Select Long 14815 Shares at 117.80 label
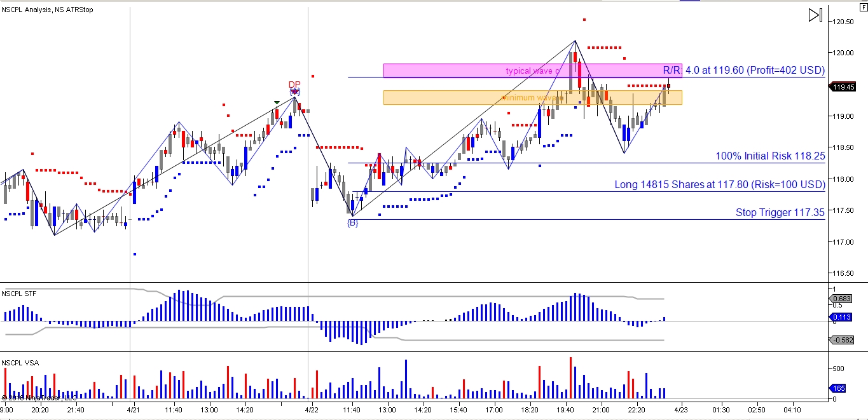868x420 pixels. click(x=719, y=185)
